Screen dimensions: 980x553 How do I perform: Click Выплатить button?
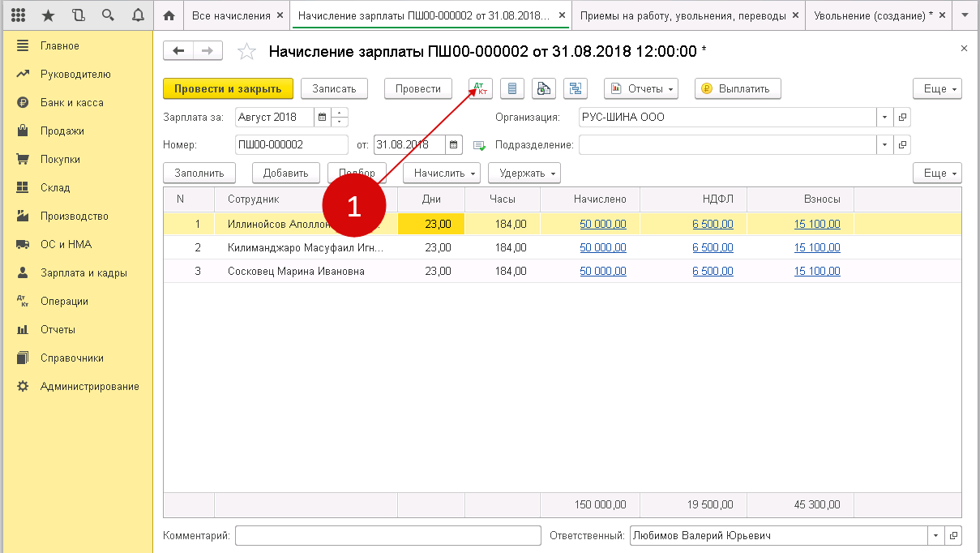738,88
